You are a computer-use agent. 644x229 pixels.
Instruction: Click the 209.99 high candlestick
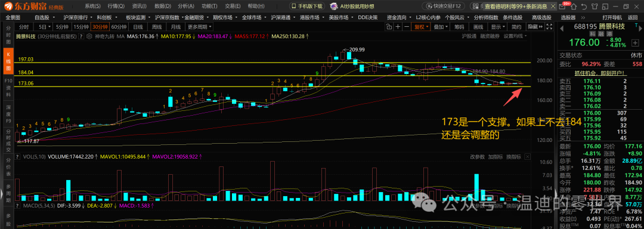tap(349, 55)
